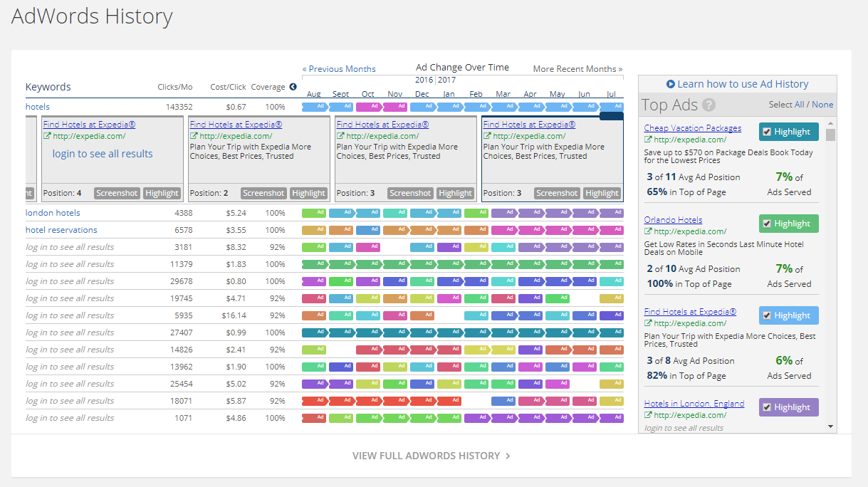Click the external link icon in the Position: 2 ad card
The width and height of the screenshot is (868, 487).
(x=194, y=136)
